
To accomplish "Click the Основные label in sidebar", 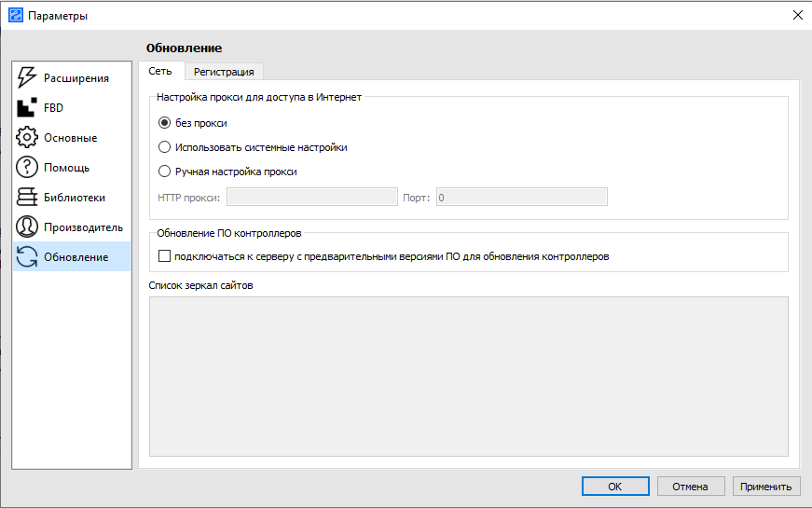I will [71, 138].
